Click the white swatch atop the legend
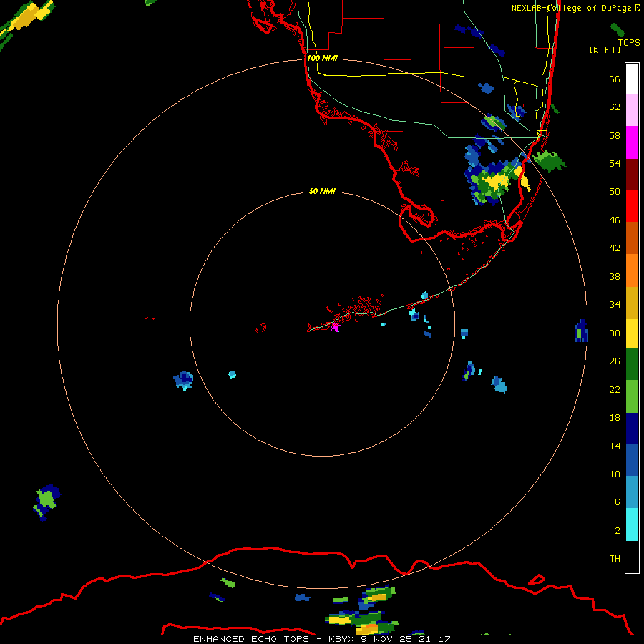The width and height of the screenshot is (644, 644). pyautogui.click(x=632, y=79)
